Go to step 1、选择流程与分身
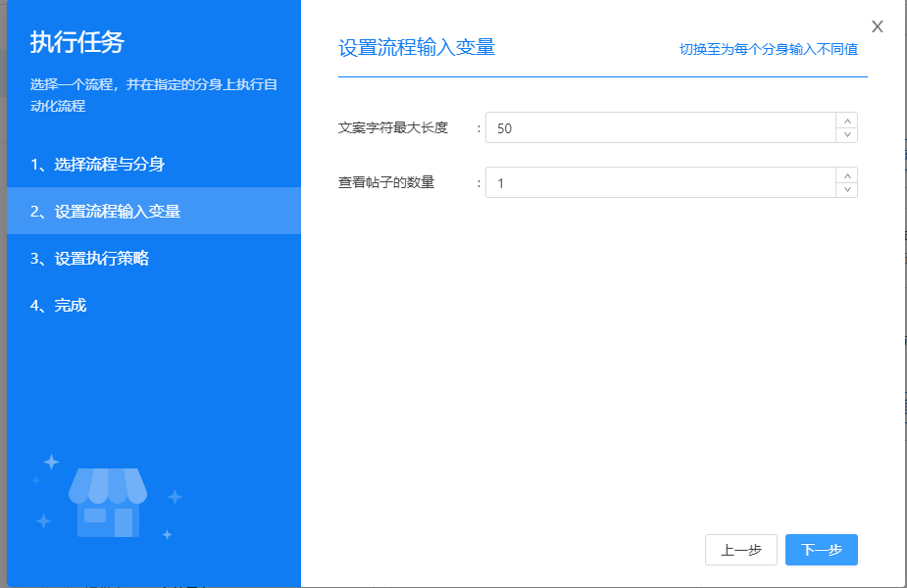 103,164
